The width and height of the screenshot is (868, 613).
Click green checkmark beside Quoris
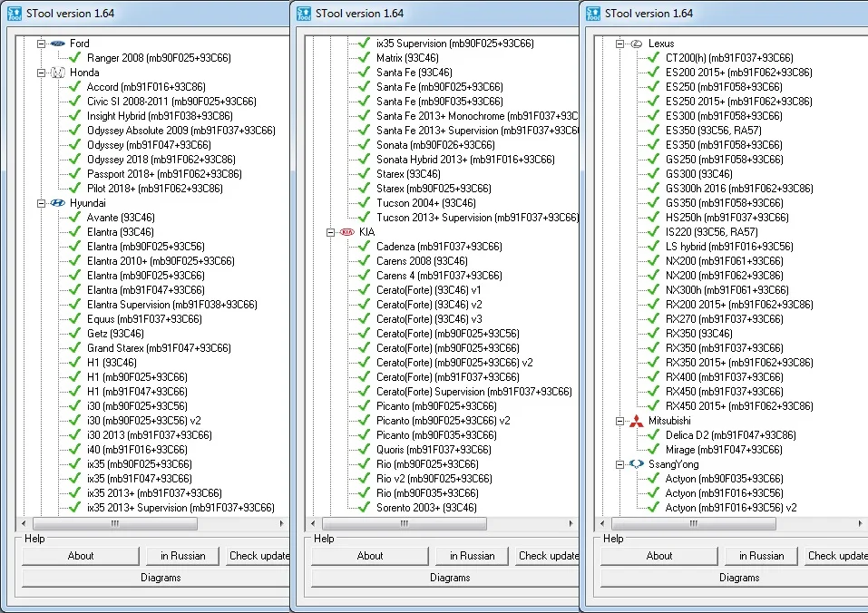(x=365, y=449)
